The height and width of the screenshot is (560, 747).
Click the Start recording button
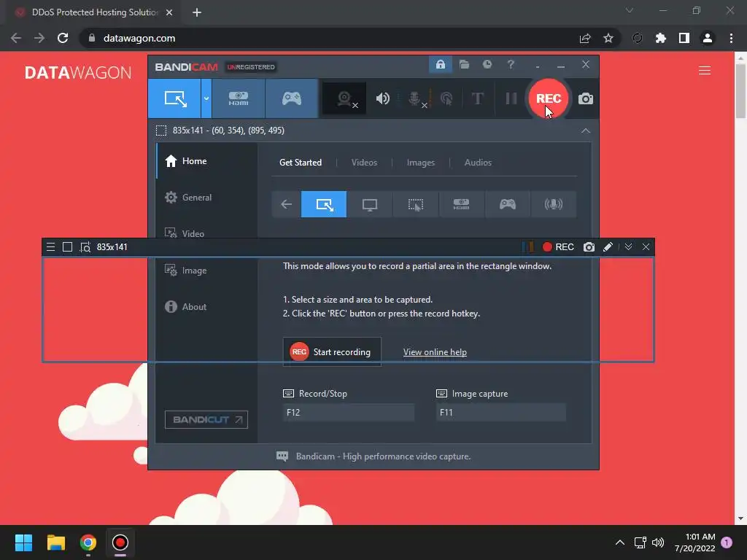[332, 352]
